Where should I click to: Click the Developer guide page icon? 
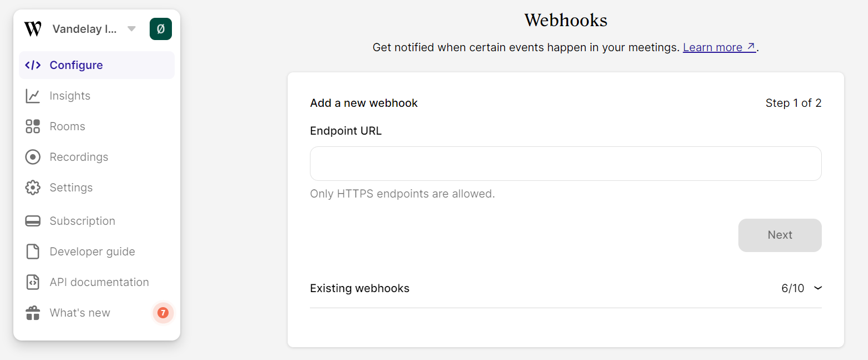[33, 251]
